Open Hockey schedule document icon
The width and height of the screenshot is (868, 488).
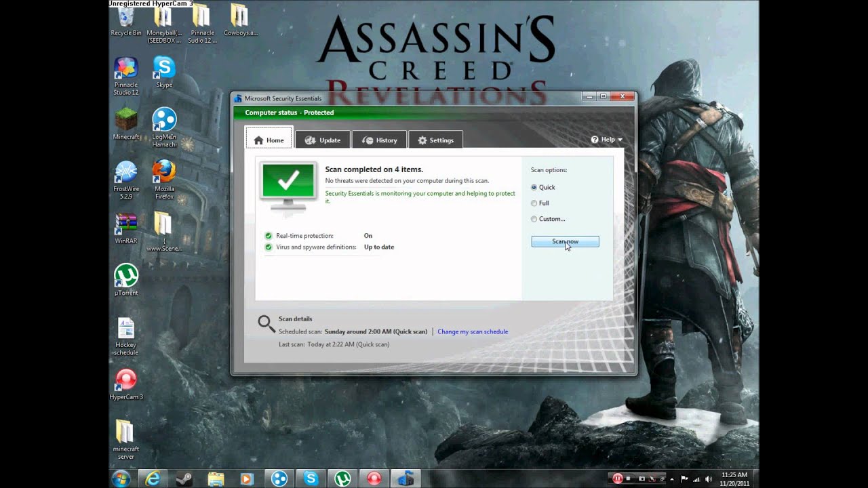125,336
